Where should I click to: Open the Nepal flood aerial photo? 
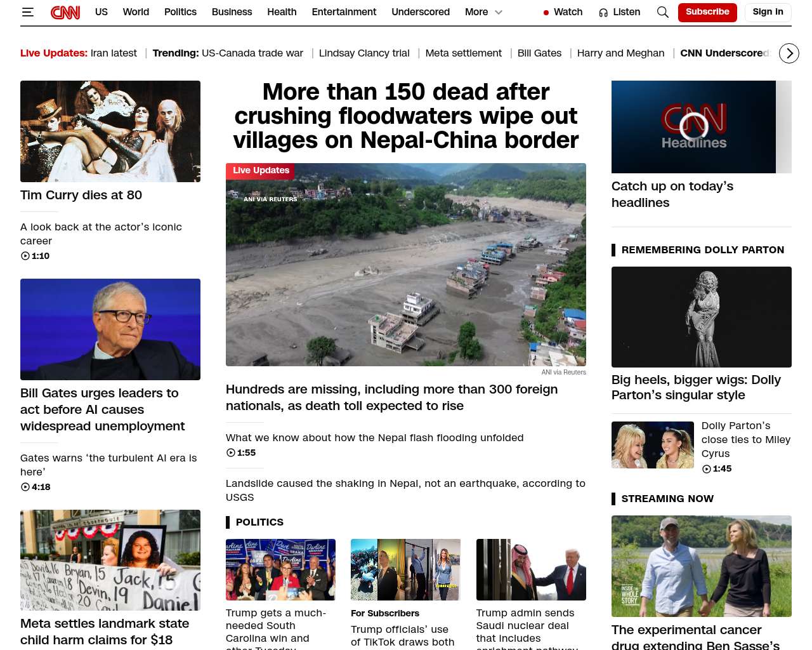[406, 265]
